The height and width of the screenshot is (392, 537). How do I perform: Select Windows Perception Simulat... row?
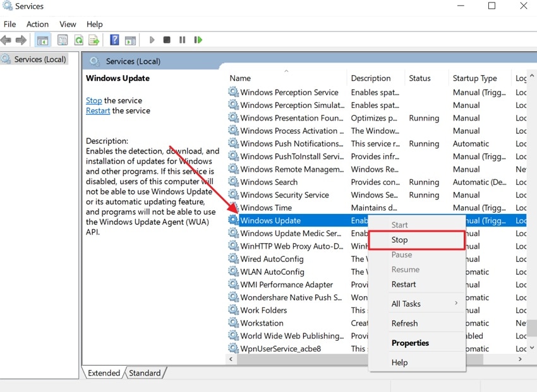377,105
